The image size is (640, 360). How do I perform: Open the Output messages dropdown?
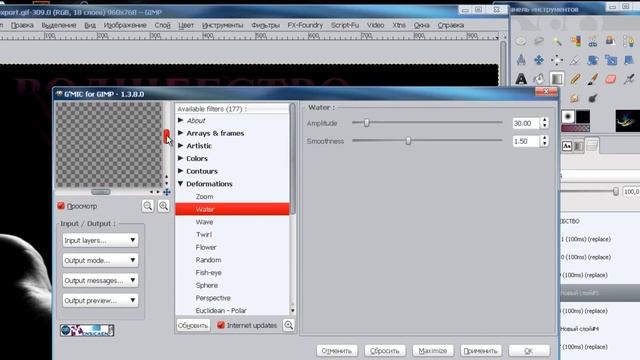[x=100, y=280]
